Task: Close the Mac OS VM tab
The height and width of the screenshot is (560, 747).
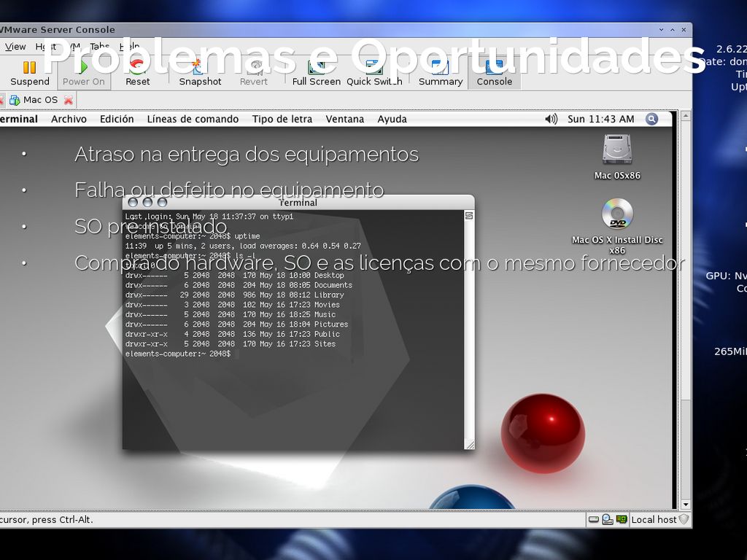Action: coord(69,100)
